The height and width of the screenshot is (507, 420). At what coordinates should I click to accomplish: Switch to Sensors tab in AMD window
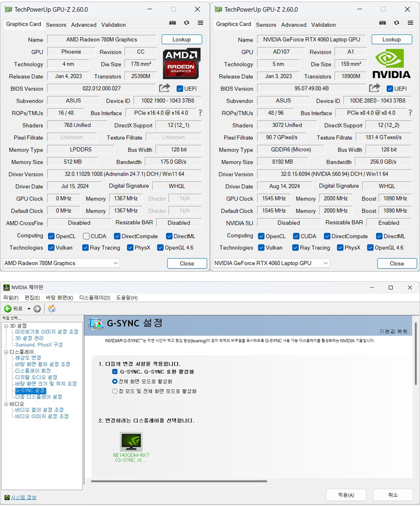tap(56, 25)
